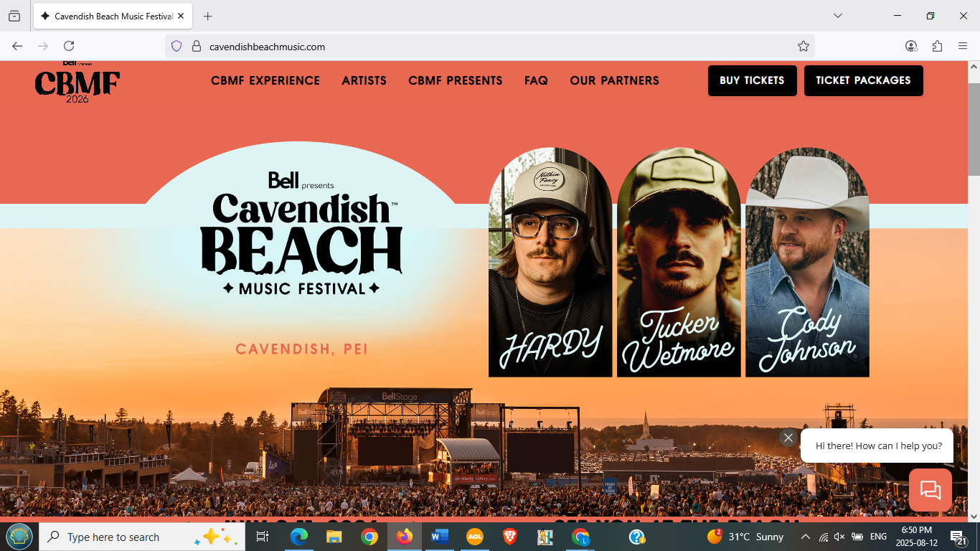Click the taskbar search box

tap(141, 537)
